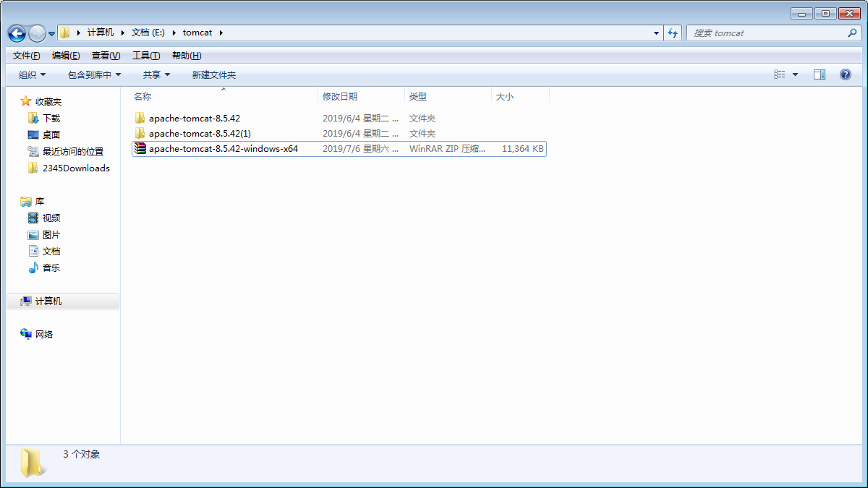Click the apache-tomcat-8.5.42(1) folder icon

click(x=140, y=133)
